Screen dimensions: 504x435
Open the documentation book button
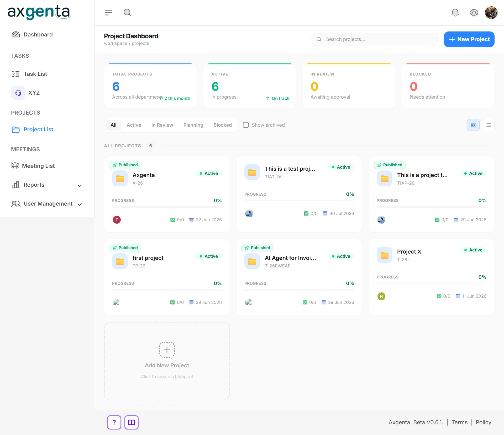(132, 422)
